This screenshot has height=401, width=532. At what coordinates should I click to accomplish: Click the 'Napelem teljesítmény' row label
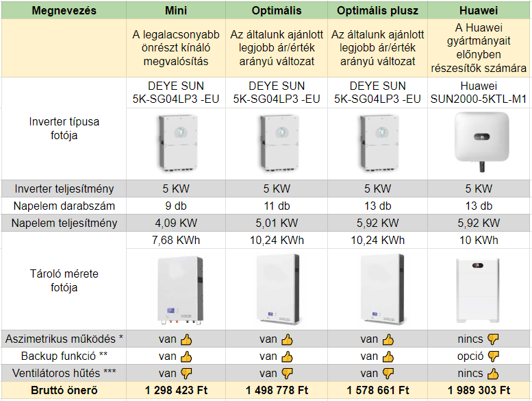point(64,223)
